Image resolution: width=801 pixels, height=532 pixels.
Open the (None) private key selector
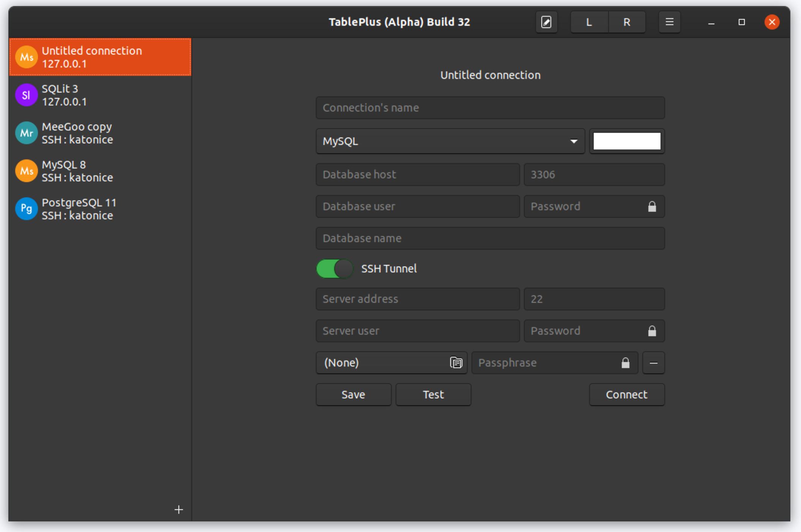click(380, 363)
